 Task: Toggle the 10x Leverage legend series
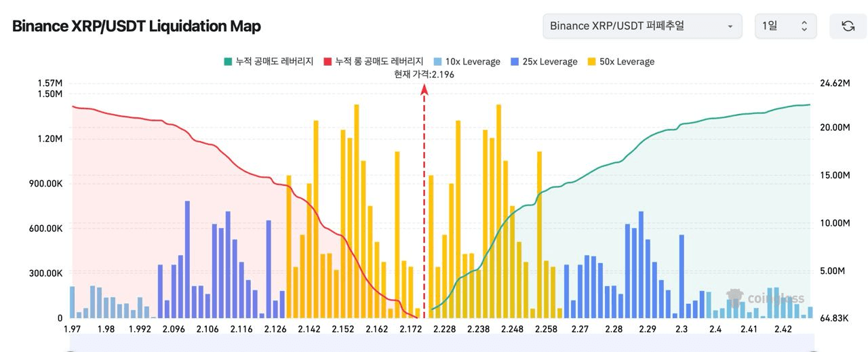[x=467, y=62]
